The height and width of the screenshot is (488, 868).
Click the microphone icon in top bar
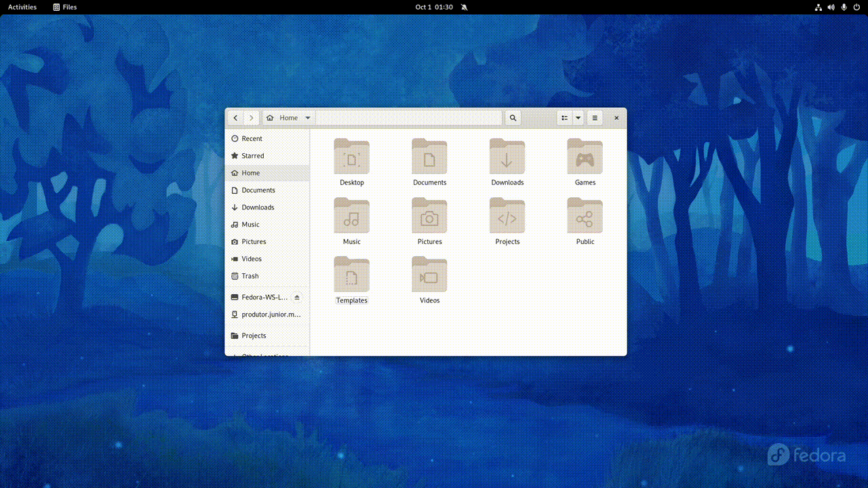tap(844, 7)
